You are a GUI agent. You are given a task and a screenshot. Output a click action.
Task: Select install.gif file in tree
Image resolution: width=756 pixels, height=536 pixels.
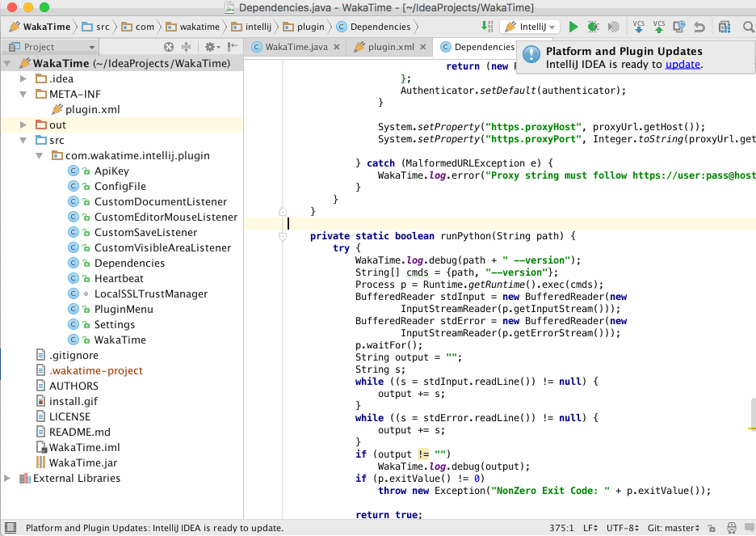coord(73,402)
